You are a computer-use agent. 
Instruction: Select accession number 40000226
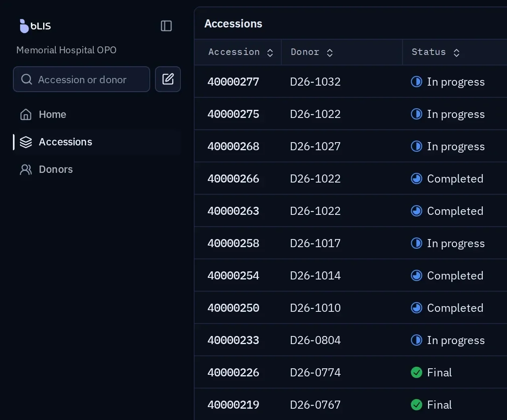click(233, 372)
